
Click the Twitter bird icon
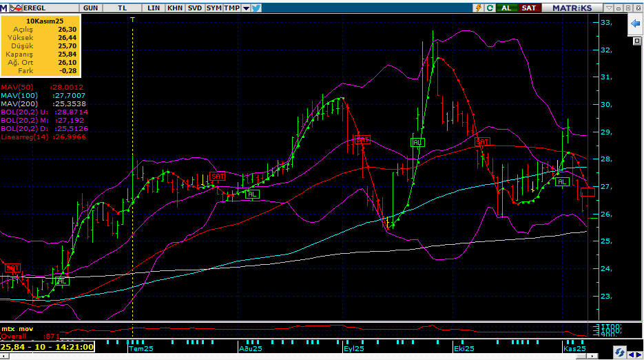tap(256, 8)
